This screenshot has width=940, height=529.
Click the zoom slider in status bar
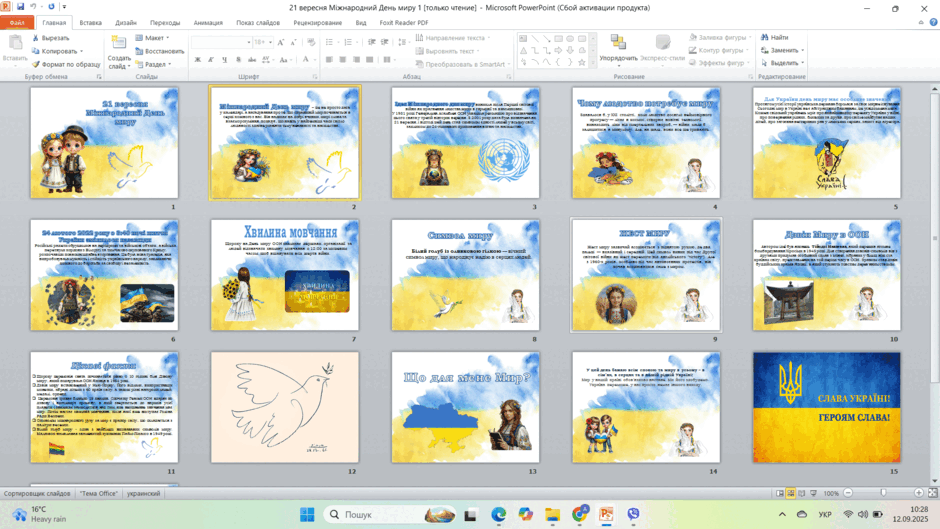click(883, 493)
